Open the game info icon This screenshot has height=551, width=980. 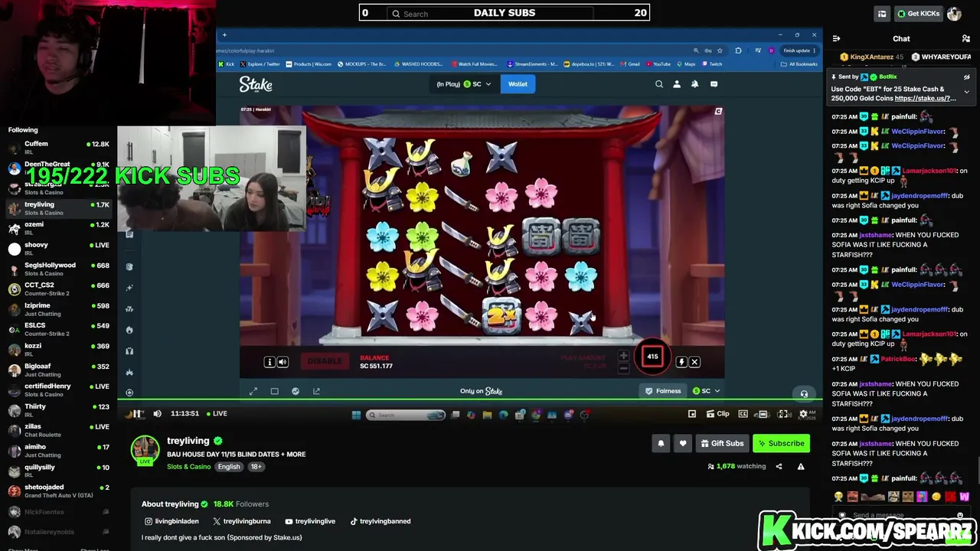[x=269, y=362]
